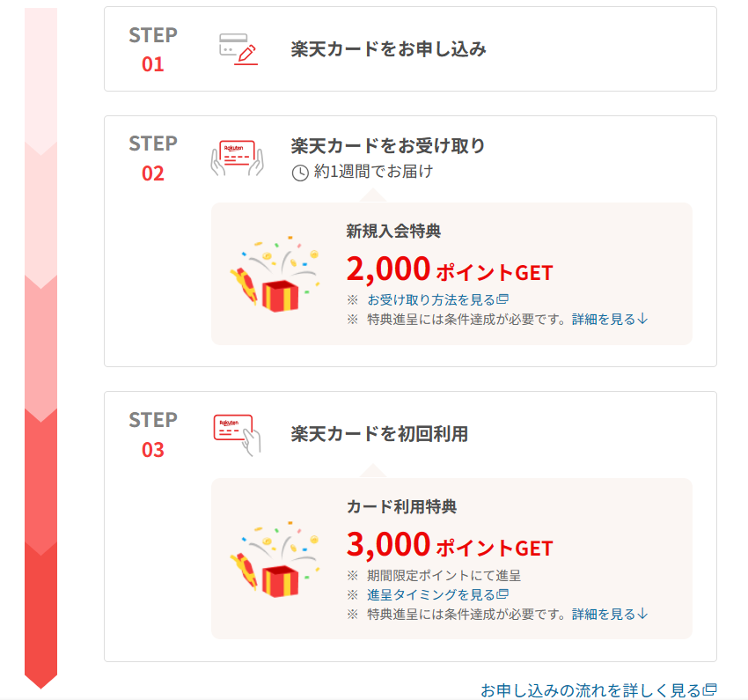
Task: Click the card application pencil icon
Action: (x=238, y=49)
